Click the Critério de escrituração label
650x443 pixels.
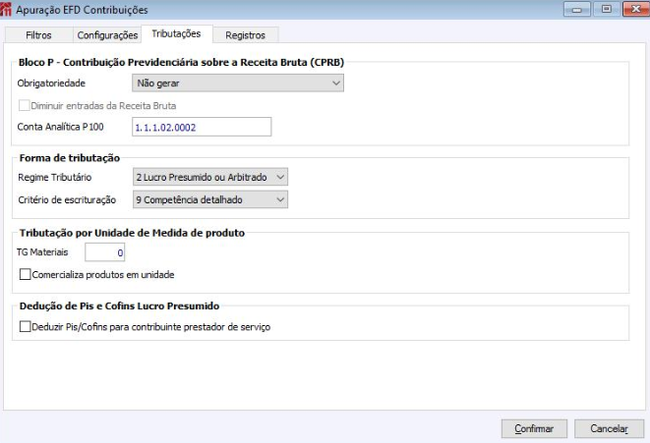[x=67, y=200]
